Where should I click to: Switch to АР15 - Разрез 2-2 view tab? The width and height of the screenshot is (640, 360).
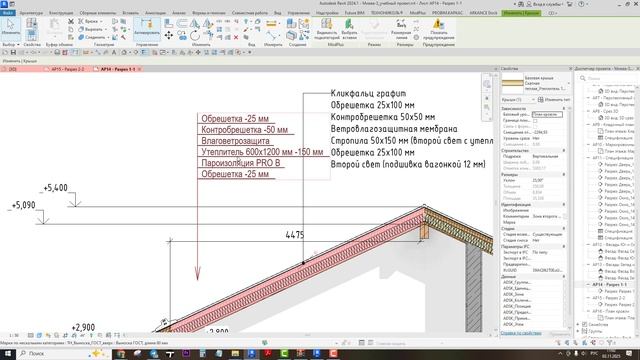pyautogui.click(x=67, y=69)
